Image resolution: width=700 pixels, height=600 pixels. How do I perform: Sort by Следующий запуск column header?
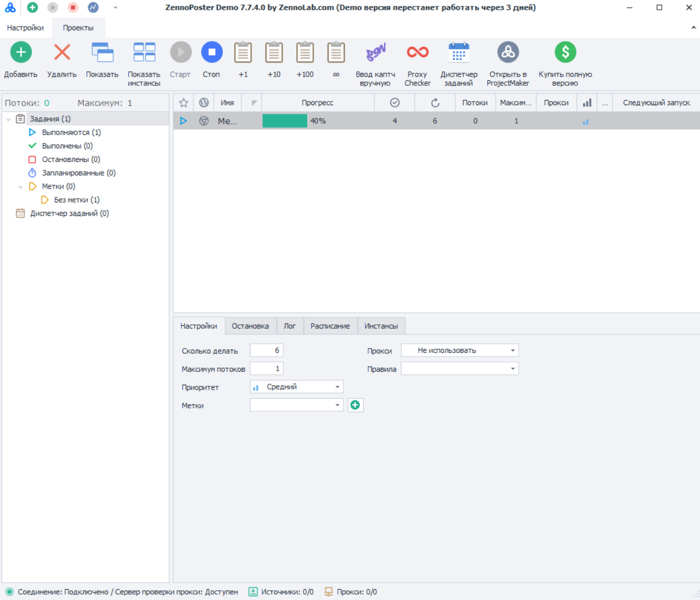[656, 103]
